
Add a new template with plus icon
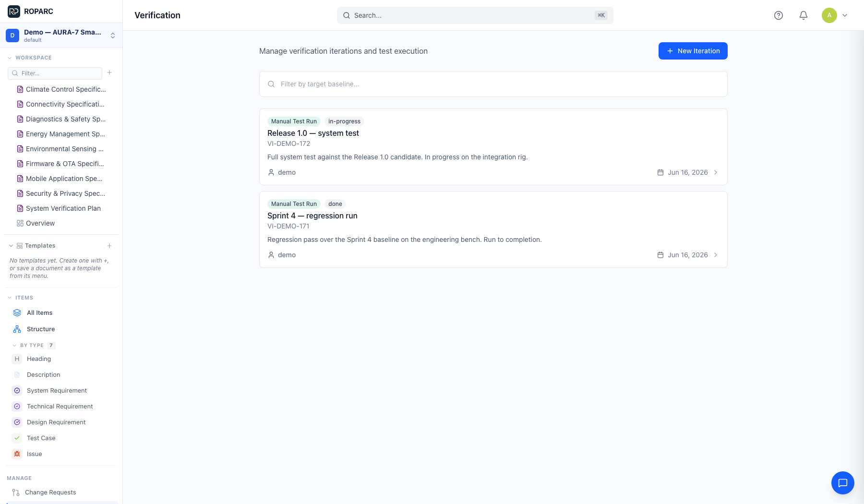tap(109, 246)
